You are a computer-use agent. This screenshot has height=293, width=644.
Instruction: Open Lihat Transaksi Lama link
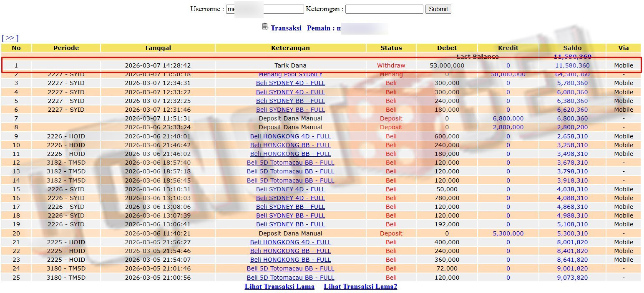pos(279,286)
